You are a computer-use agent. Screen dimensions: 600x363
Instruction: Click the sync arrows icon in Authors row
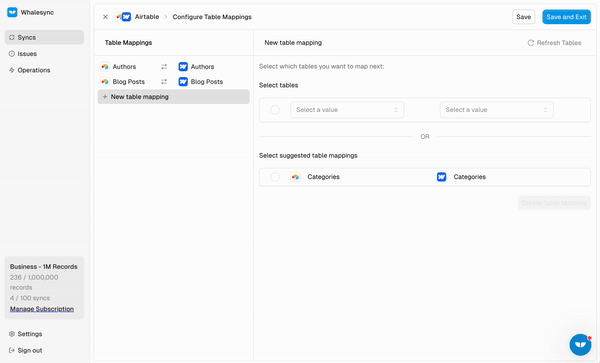pos(164,67)
